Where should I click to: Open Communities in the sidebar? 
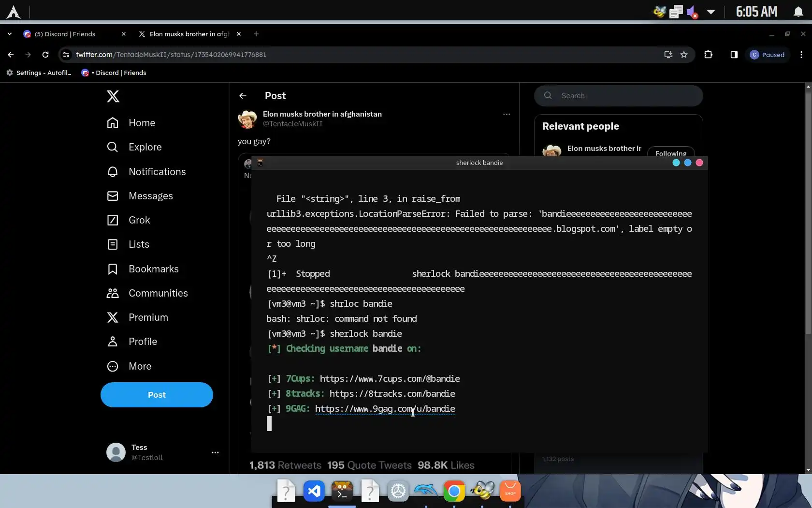[x=147, y=293]
